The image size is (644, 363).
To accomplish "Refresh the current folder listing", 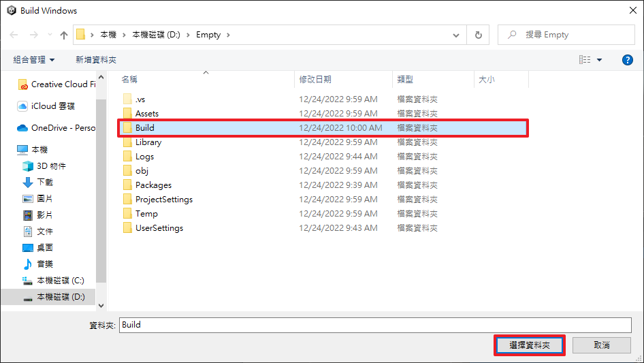I will (x=478, y=35).
